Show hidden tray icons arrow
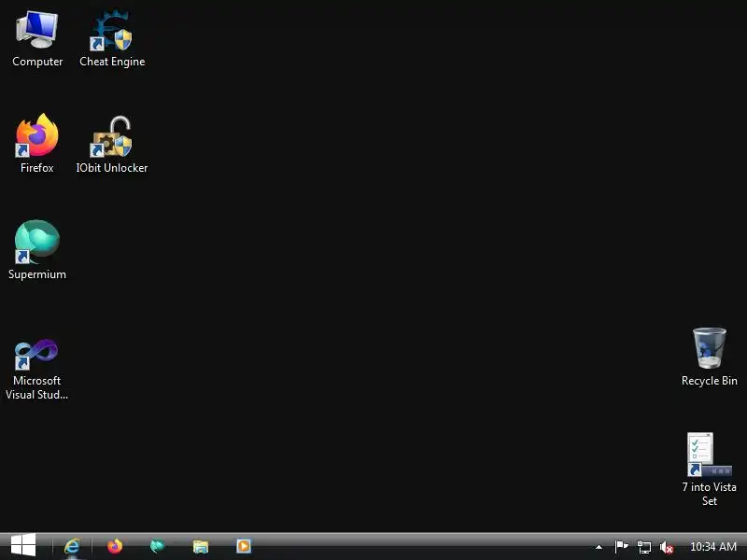747x560 pixels. point(599,547)
